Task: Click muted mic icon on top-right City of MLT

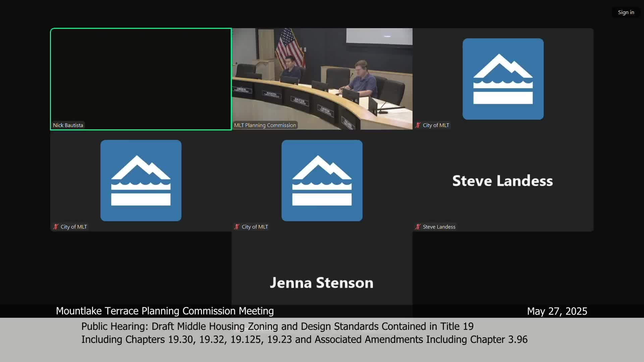Action: click(418, 125)
